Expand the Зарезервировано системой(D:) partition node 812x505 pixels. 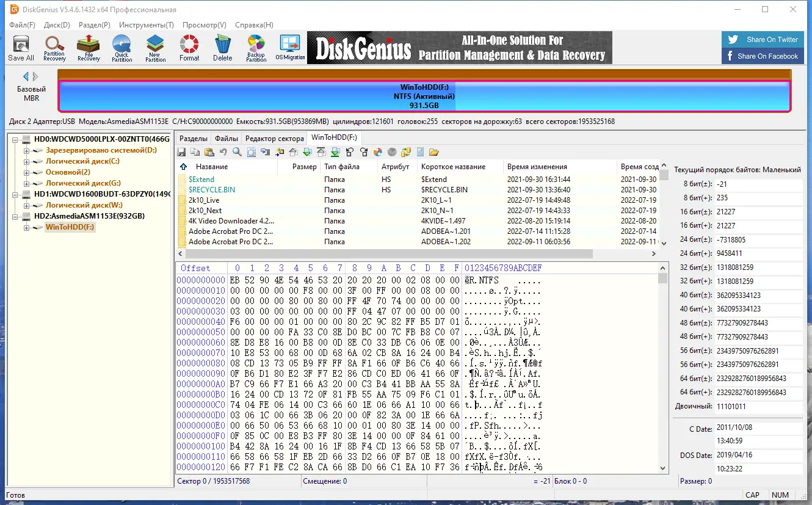(26, 150)
